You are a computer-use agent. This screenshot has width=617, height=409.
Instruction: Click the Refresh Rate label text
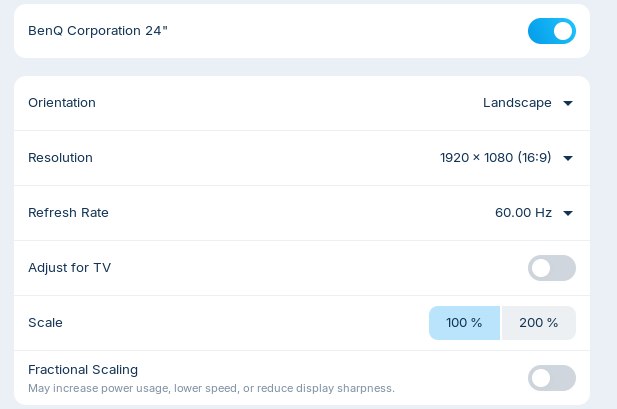coord(68,213)
